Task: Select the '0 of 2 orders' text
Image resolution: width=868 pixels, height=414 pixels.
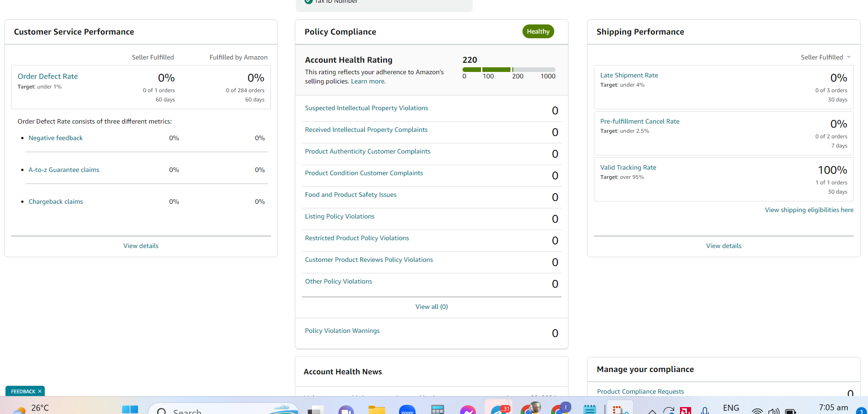Action: point(831,136)
